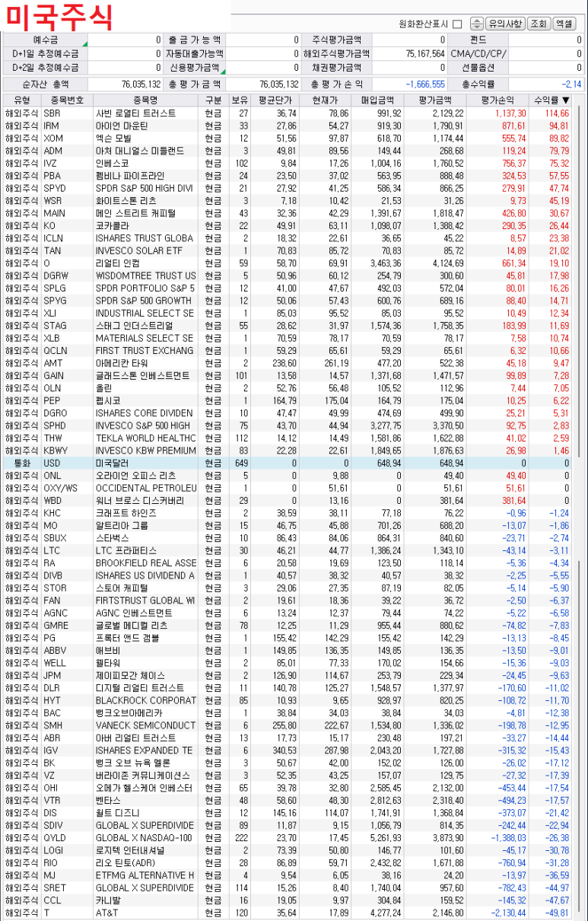Open the 유의사항 notice button

coord(506,24)
